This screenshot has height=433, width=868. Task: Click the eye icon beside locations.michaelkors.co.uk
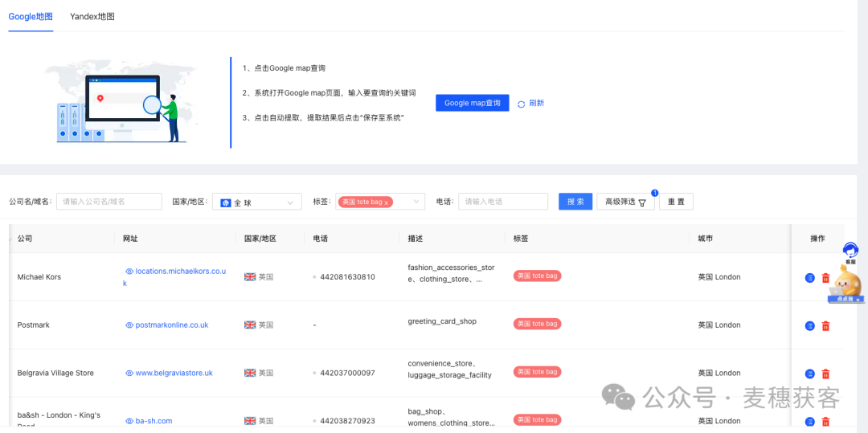tap(129, 272)
